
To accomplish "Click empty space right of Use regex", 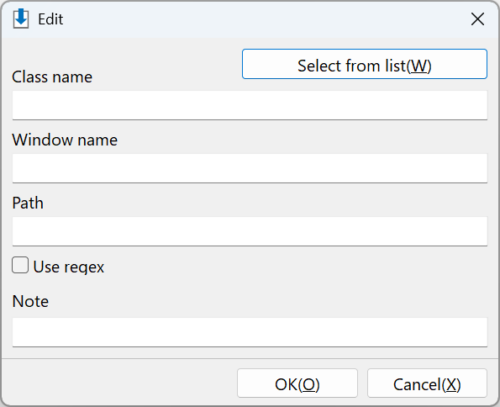I will pyautogui.click(x=293, y=267).
